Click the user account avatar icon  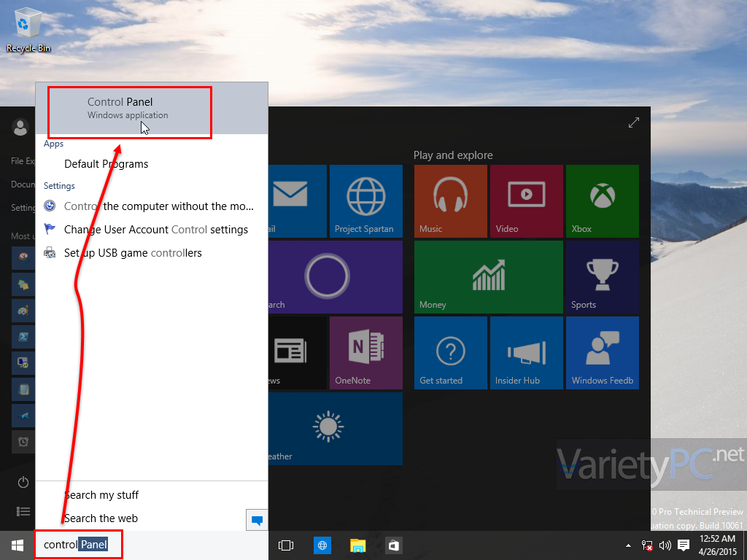20,127
